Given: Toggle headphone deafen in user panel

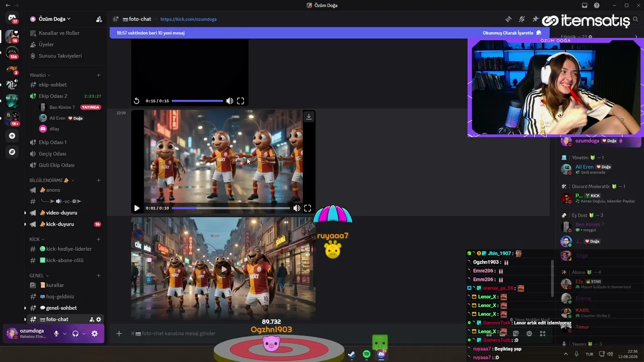Looking at the screenshot, I should (75, 333).
